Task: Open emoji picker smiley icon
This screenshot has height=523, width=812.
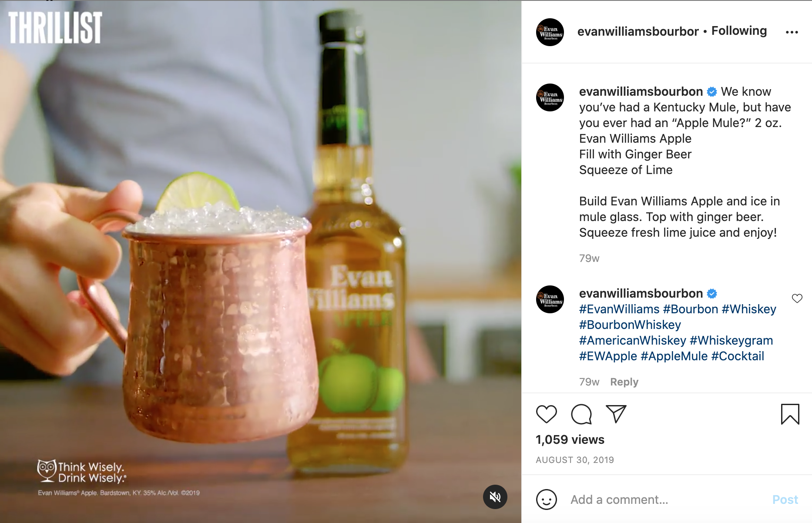Action: pos(546,500)
